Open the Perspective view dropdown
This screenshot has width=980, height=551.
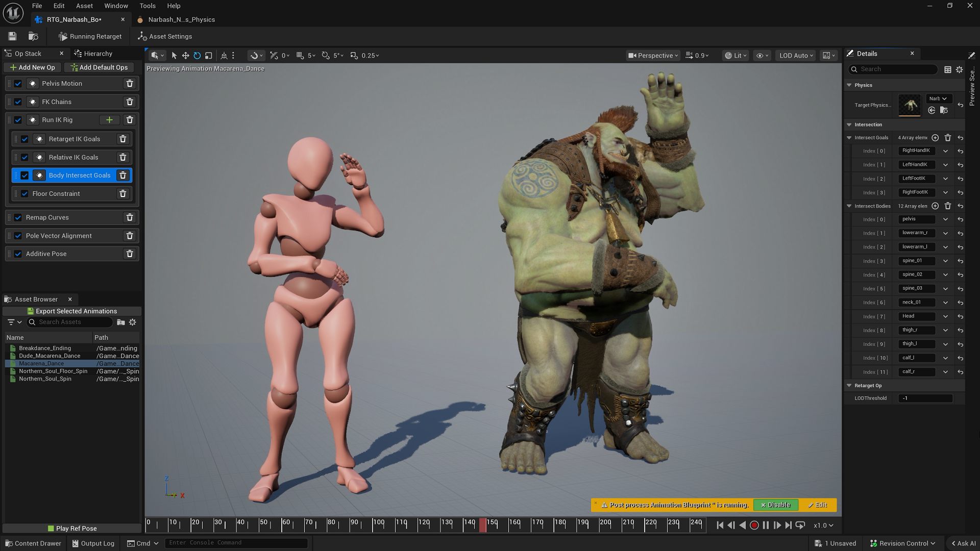[653, 56]
